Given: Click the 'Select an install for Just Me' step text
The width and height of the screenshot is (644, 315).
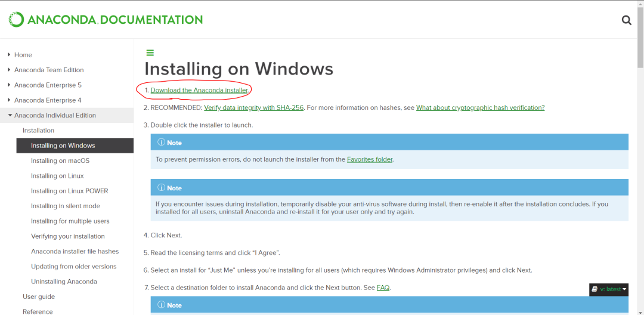Looking at the screenshot, I should tap(341, 270).
